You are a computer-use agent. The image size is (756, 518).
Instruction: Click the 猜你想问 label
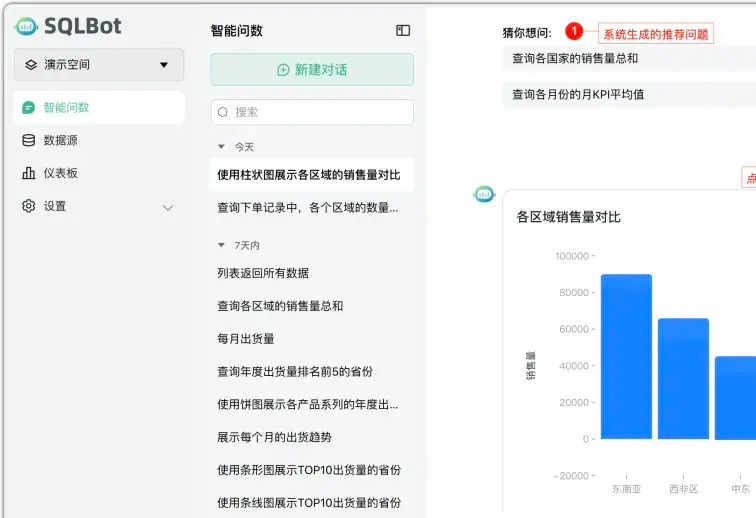pos(527,33)
